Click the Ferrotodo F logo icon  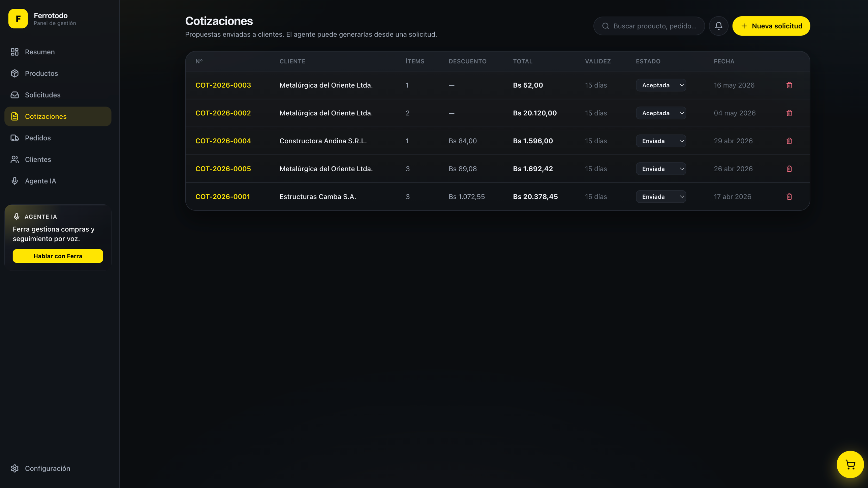[x=18, y=19]
